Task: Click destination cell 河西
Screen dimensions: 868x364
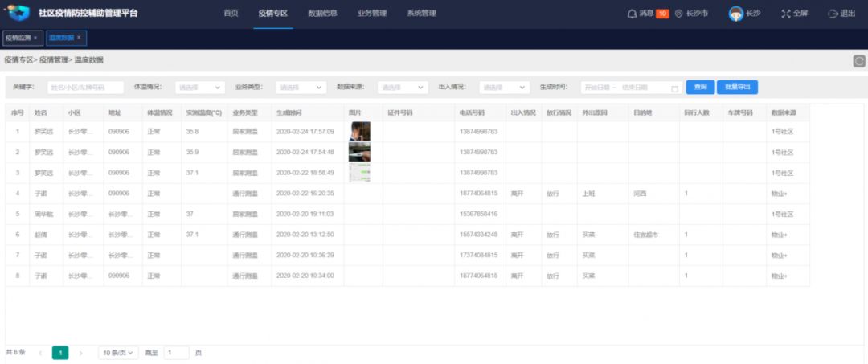Action: click(x=640, y=194)
